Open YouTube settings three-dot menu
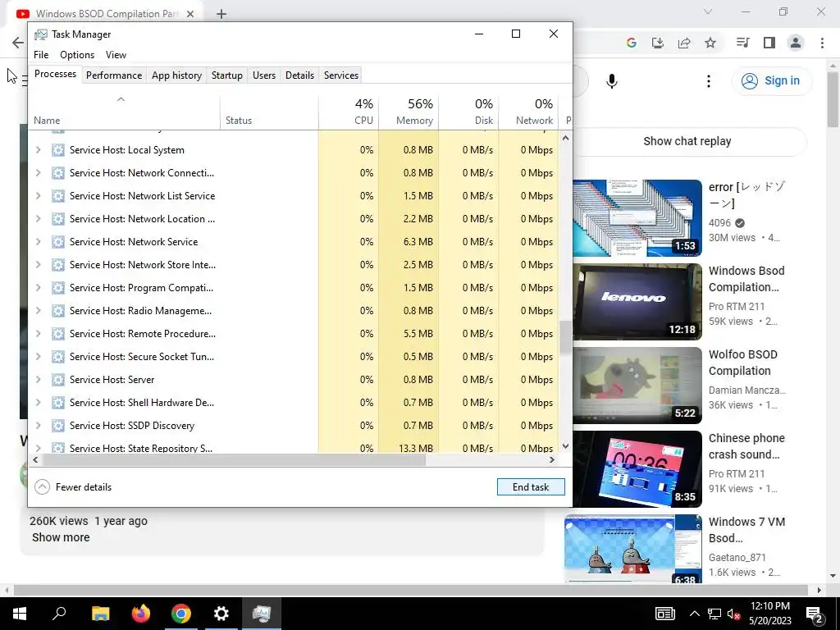This screenshot has width=840, height=630. point(709,81)
